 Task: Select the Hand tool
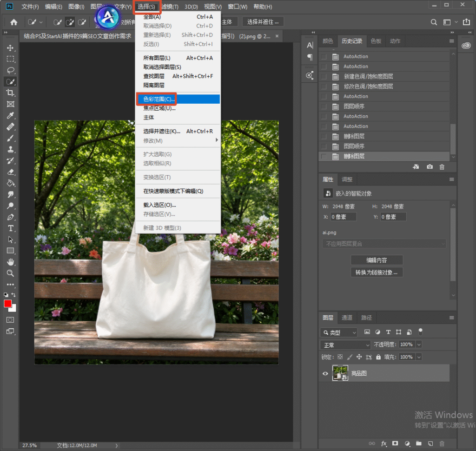click(x=10, y=262)
